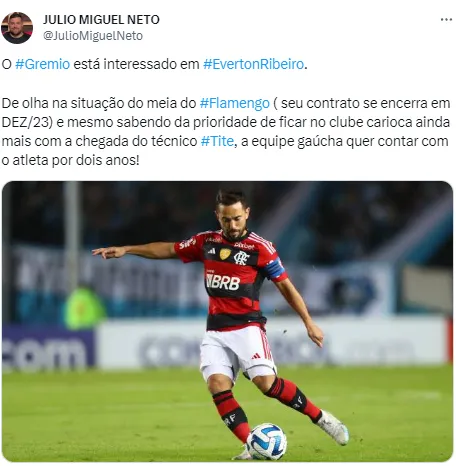Click the tweet's last line 'o atleta por dois anos!'
Image resolution: width=456 pixels, height=466 pixels.
point(70,160)
